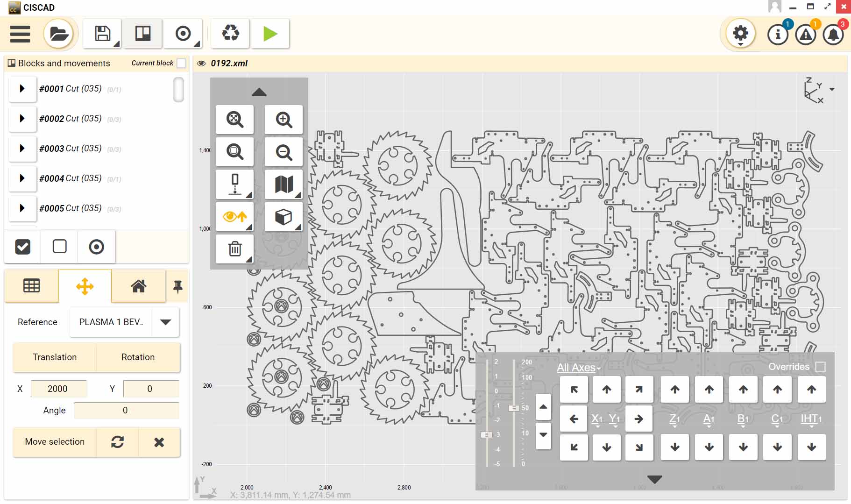Screen dimensions: 851x504
Task: Click the 3D cube view icon
Action: [284, 217]
